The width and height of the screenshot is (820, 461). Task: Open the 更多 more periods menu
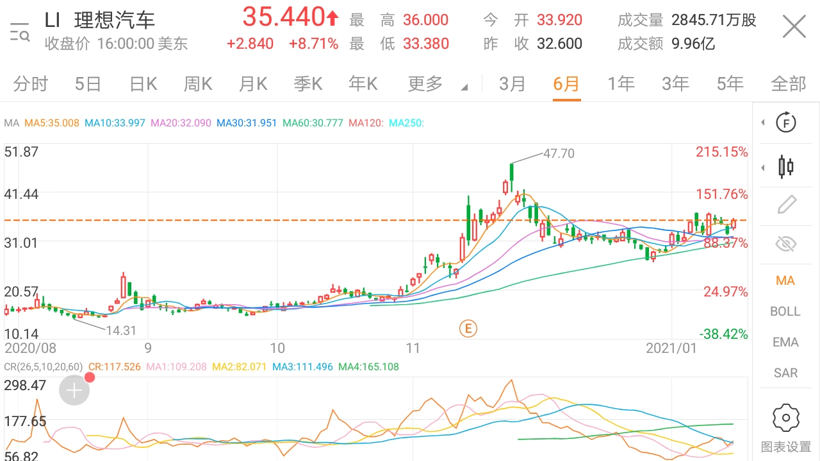click(425, 84)
